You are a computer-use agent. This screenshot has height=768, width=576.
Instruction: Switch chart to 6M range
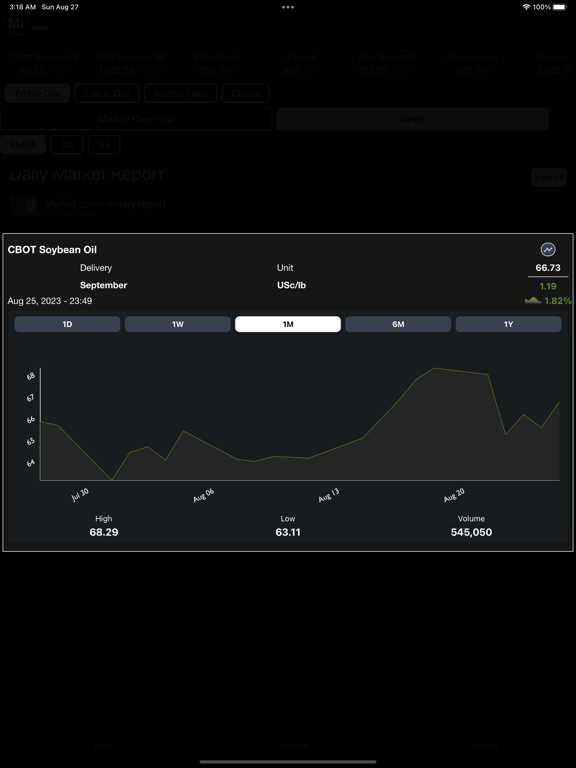point(398,324)
